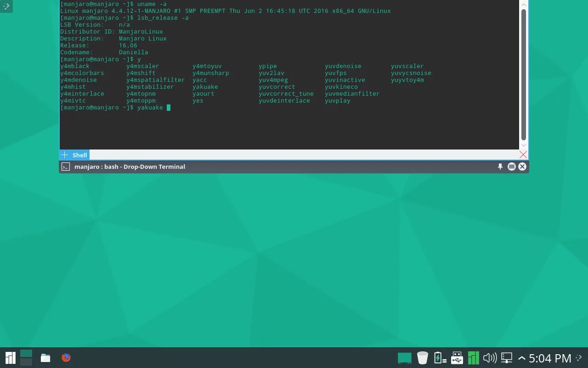Click 'yuvcorrect_tune' in the terminal output

point(286,94)
